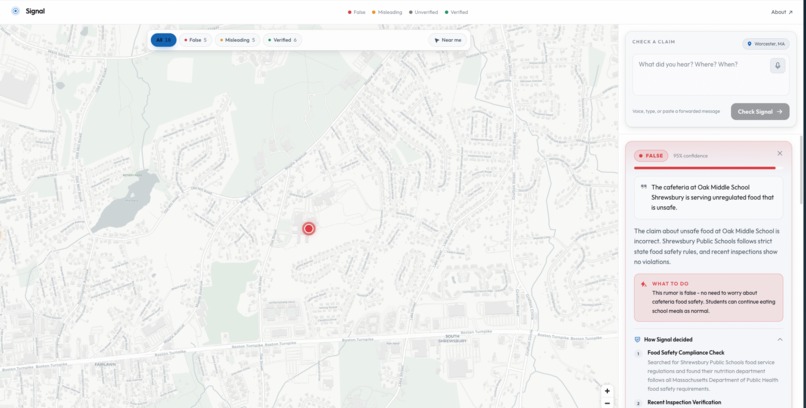The width and height of the screenshot is (806, 408).
Task: Click the microphone voice input icon
Action: (777, 66)
